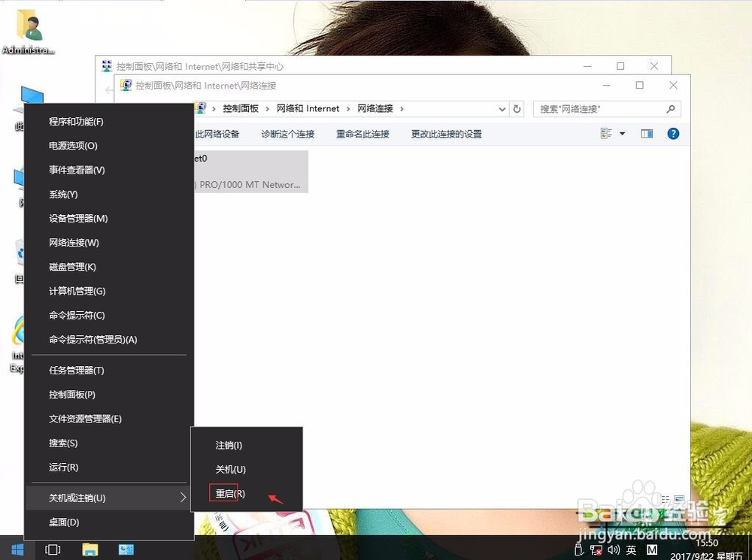Open the Administrator desktop folder icon

pos(29,32)
